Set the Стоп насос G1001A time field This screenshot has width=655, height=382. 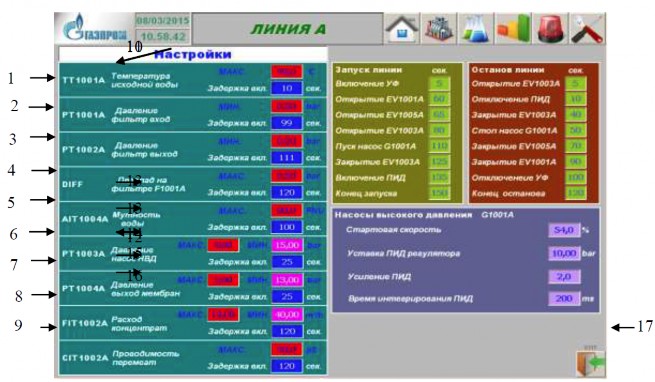[x=576, y=130]
